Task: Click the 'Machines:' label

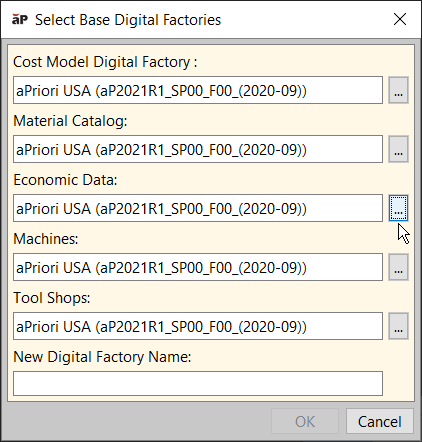Action: coord(46,239)
